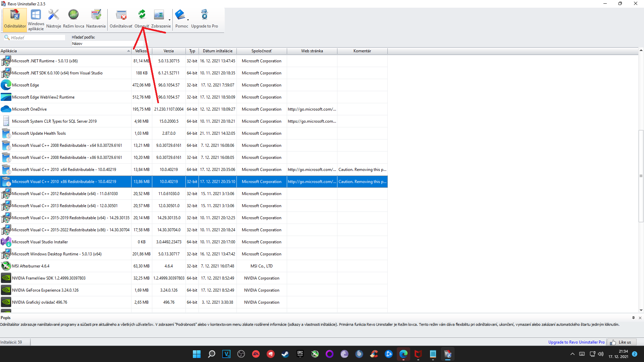644x362 pixels.
Task: Expand the Zobrazenie dropdown arrow
Action: [169, 20]
